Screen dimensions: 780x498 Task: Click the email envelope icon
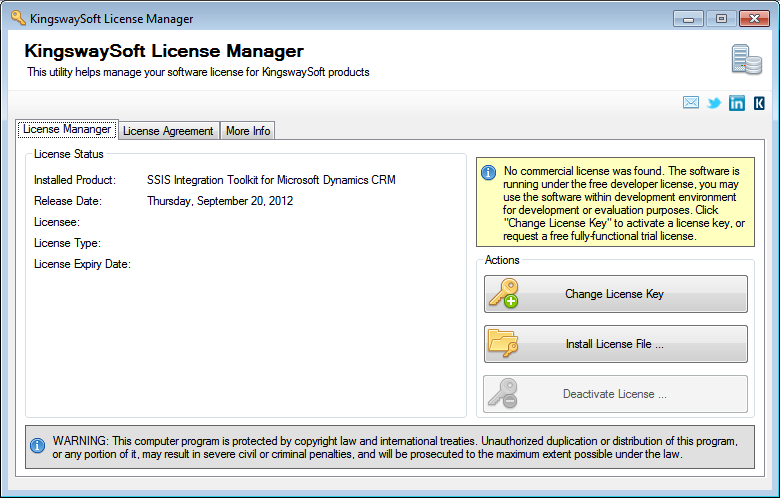[690, 102]
